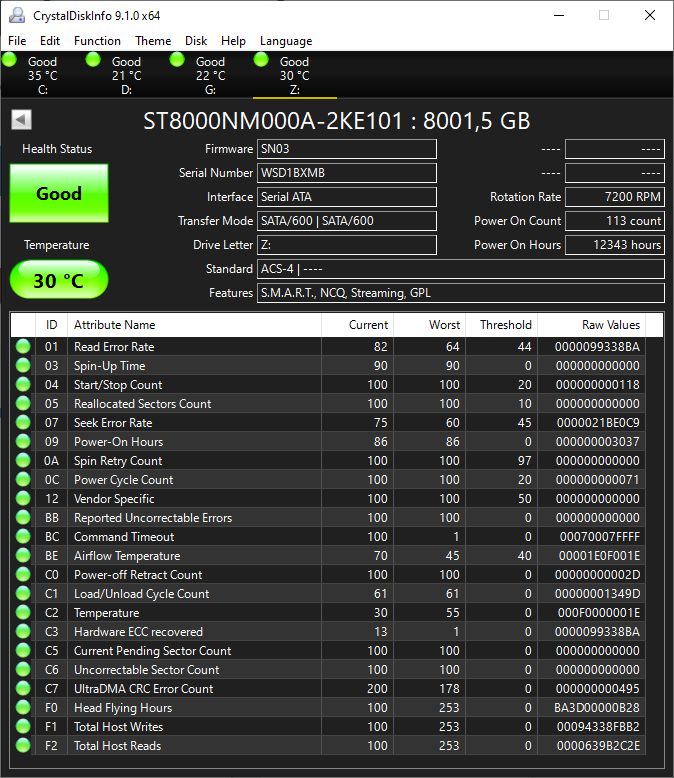Click the green Good health status button
The image size is (674, 778).
[59, 193]
